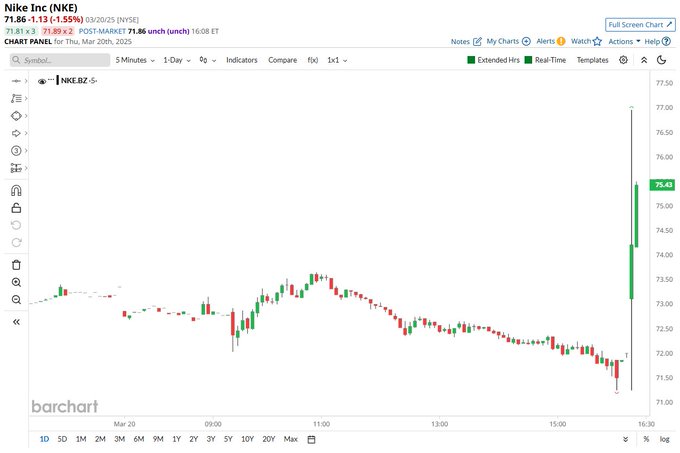Select the 9M time range

point(158,439)
